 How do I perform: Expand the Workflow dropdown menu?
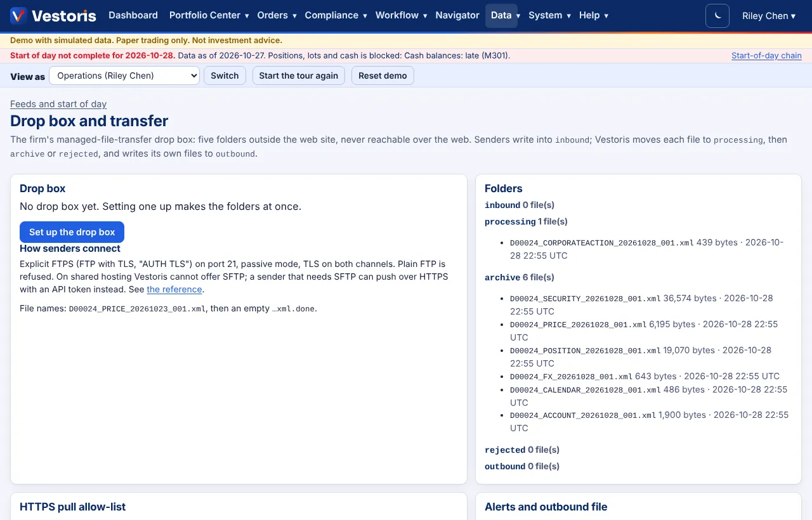401,15
